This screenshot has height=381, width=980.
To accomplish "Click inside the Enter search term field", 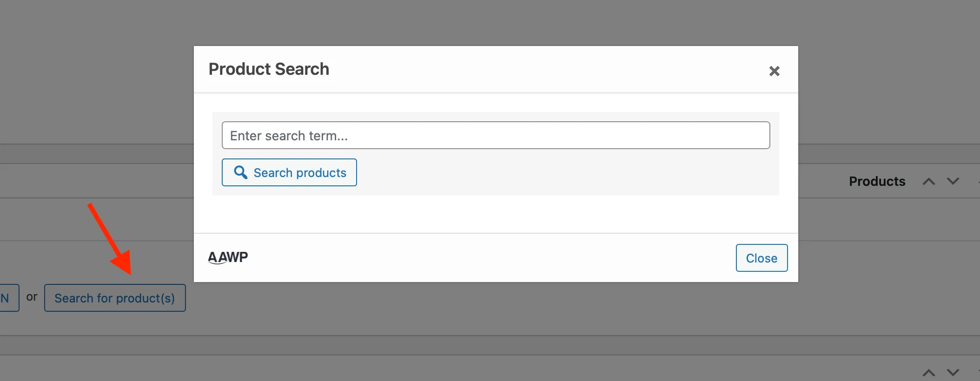I will (496, 135).
